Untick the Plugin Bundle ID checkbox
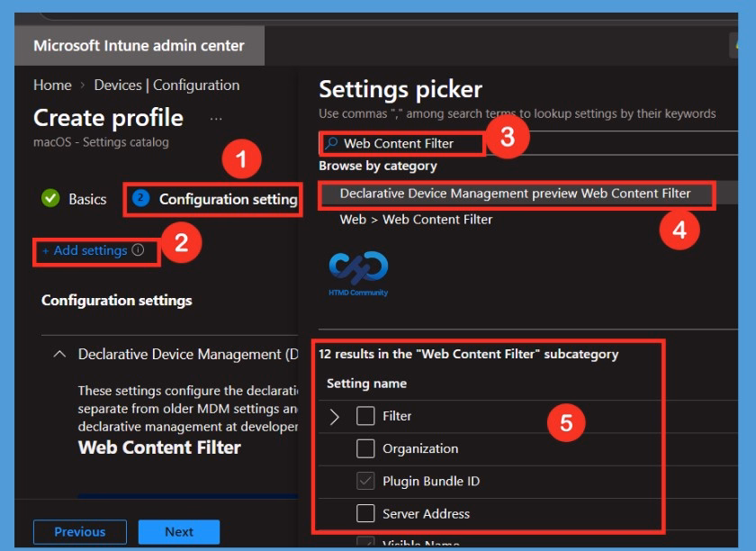 (x=365, y=481)
